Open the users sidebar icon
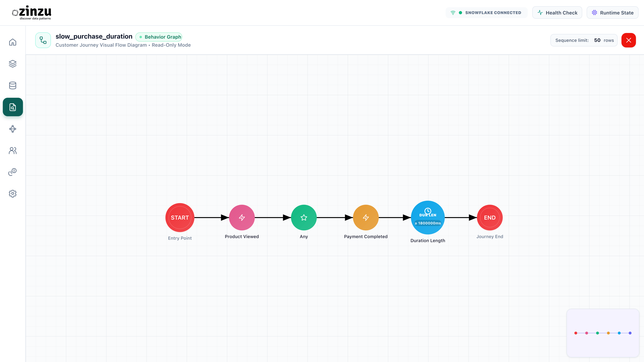Image resolution: width=644 pixels, height=362 pixels. pos(12,150)
